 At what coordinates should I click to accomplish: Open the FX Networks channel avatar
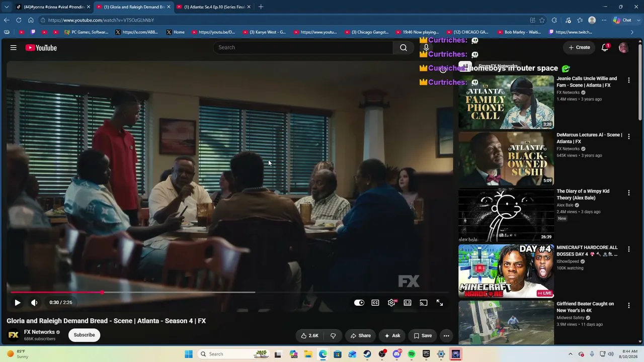(14, 335)
